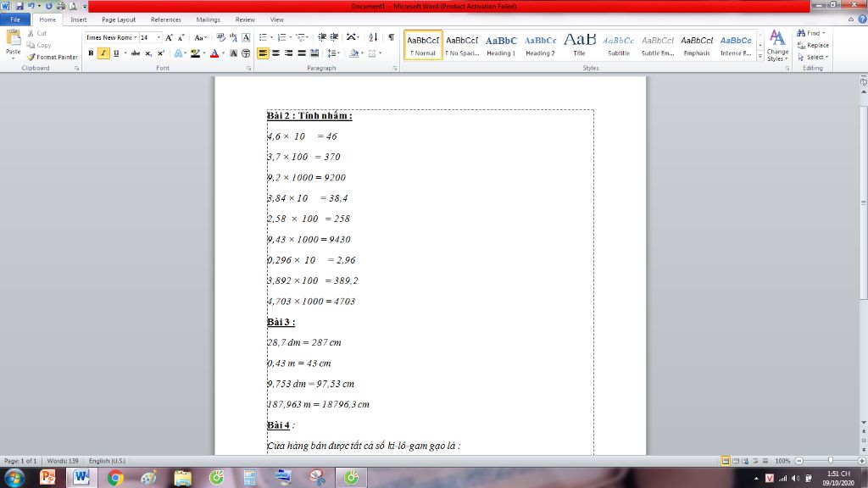Align text left
This screenshot has width=868, height=488.
(263, 53)
